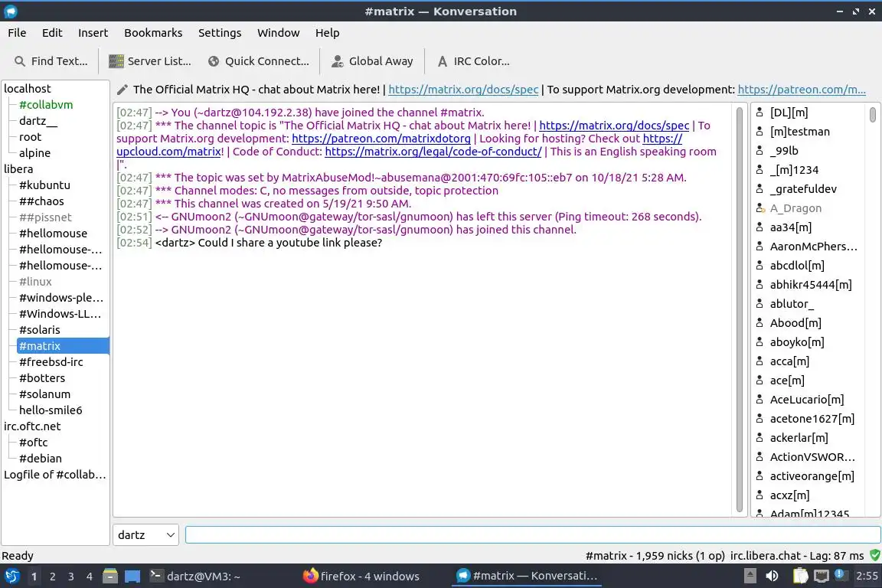The width and height of the screenshot is (882, 588).
Task: Open the taskbar application launcher icon
Action: pos(11,577)
